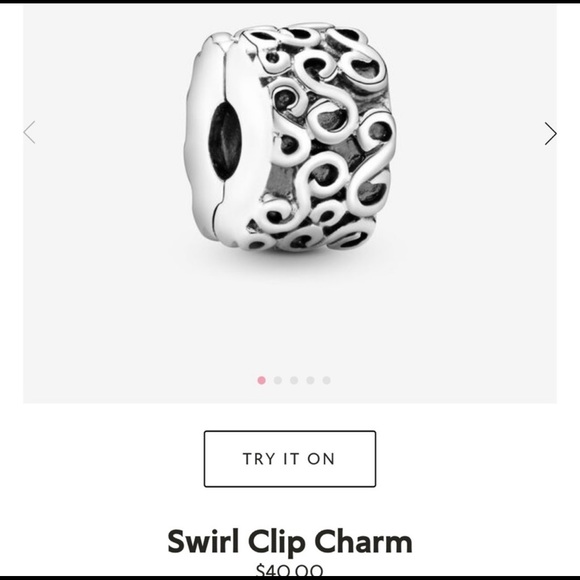Go back with the previous image arrow
580x580 pixels.
coord(29,132)
